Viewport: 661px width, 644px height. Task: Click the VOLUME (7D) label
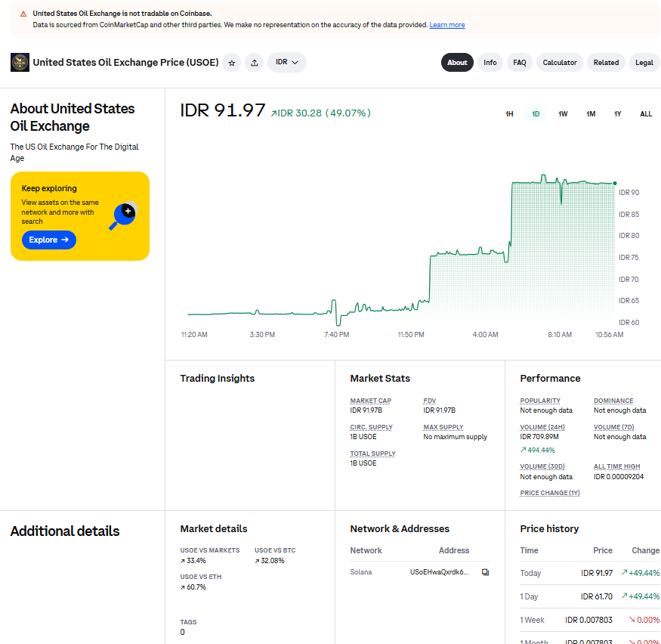[x=613, y=427]
